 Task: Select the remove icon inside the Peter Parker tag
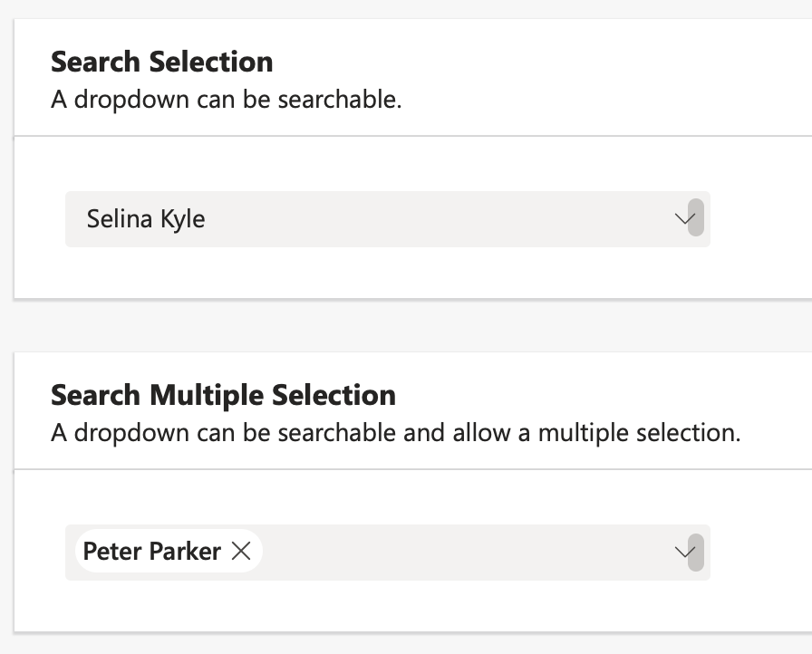point(241,551)
